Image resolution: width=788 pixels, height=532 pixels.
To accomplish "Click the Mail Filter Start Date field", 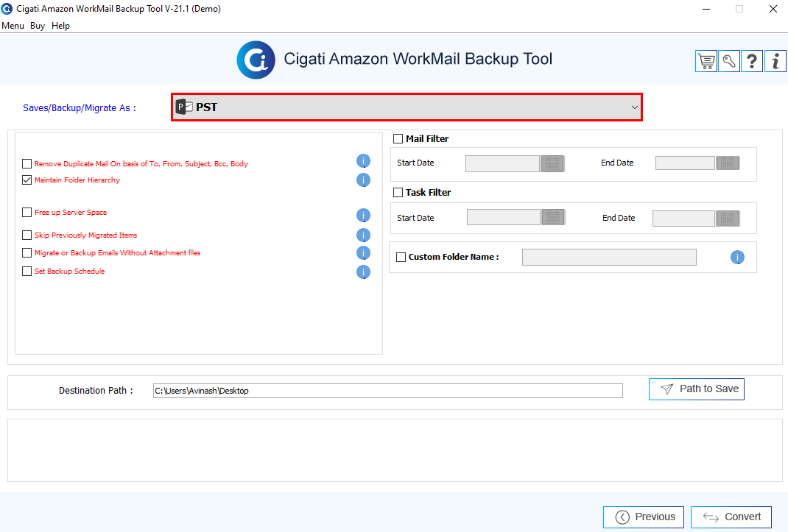I will tap(502, 163).
